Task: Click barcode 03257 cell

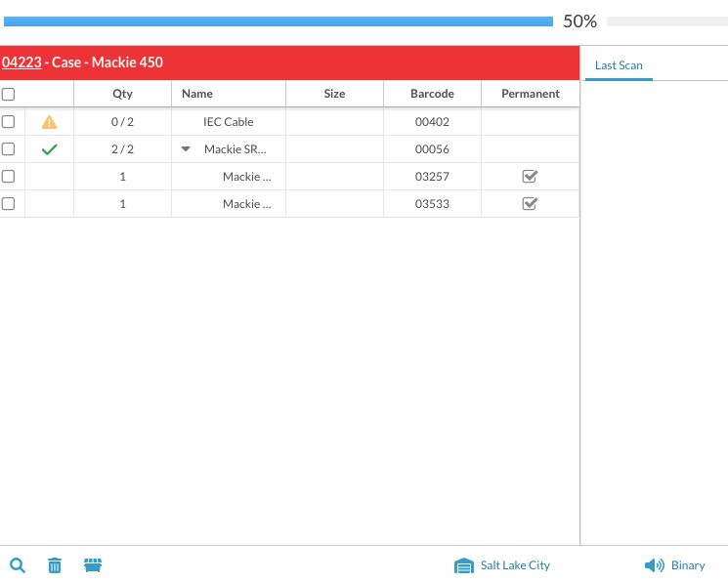Action: pyautogui.click(x=432, y=177)
